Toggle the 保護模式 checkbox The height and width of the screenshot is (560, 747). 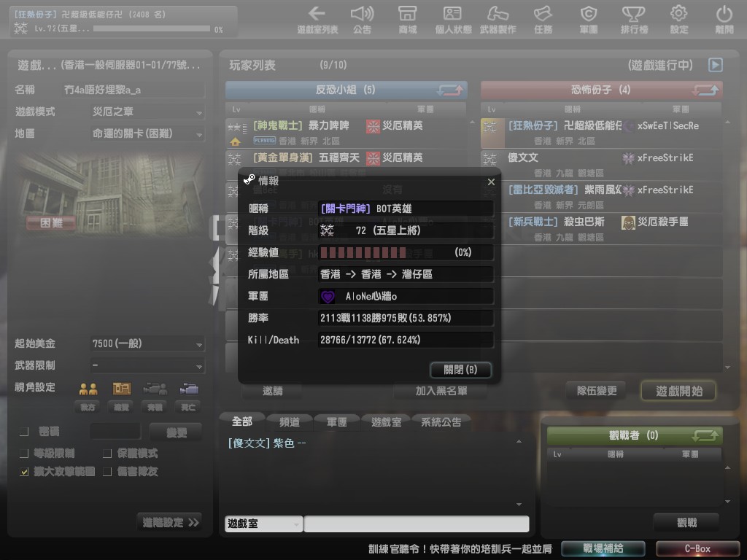[107, 453]
